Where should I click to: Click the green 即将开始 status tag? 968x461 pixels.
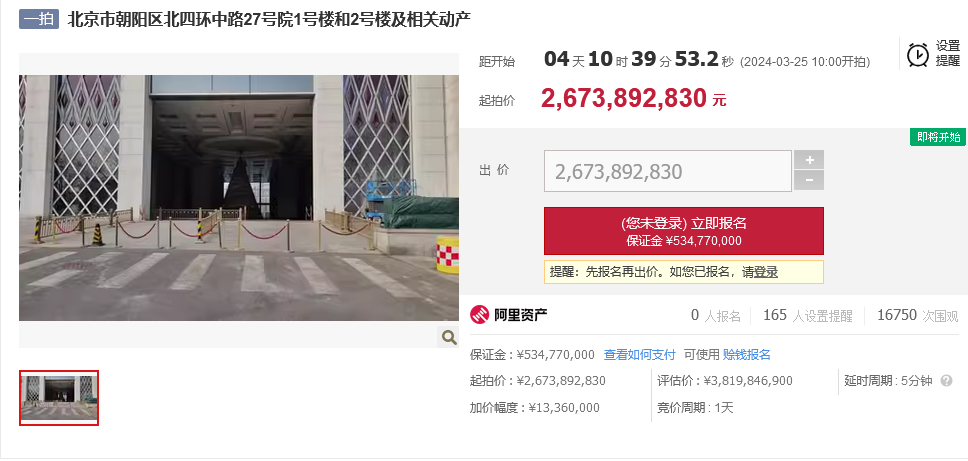coord(938,138)
